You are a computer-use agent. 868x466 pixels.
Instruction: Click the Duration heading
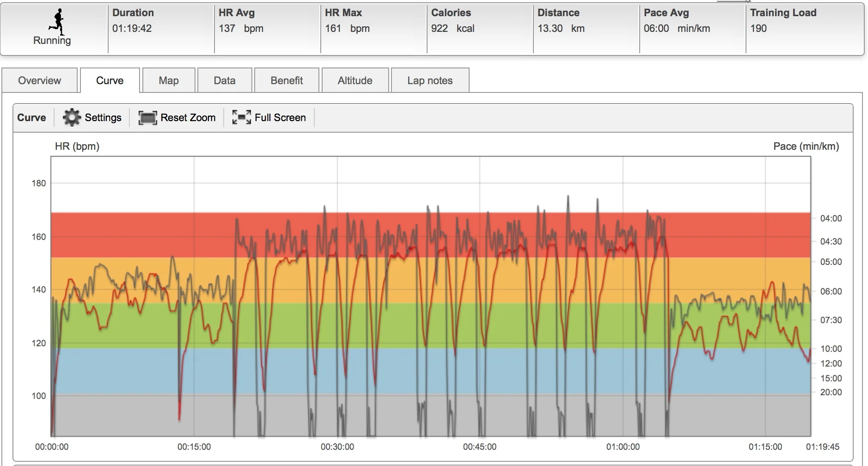point(133,12)
